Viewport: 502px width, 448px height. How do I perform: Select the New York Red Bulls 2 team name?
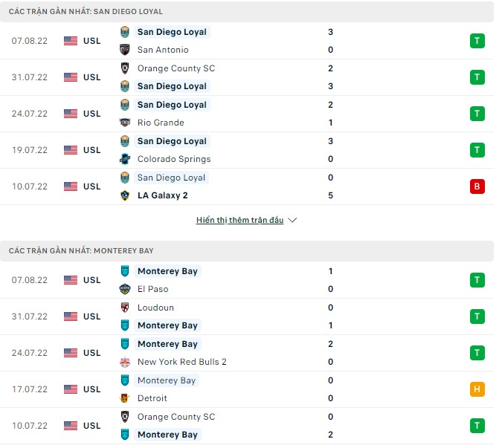[x=181, y=362]
